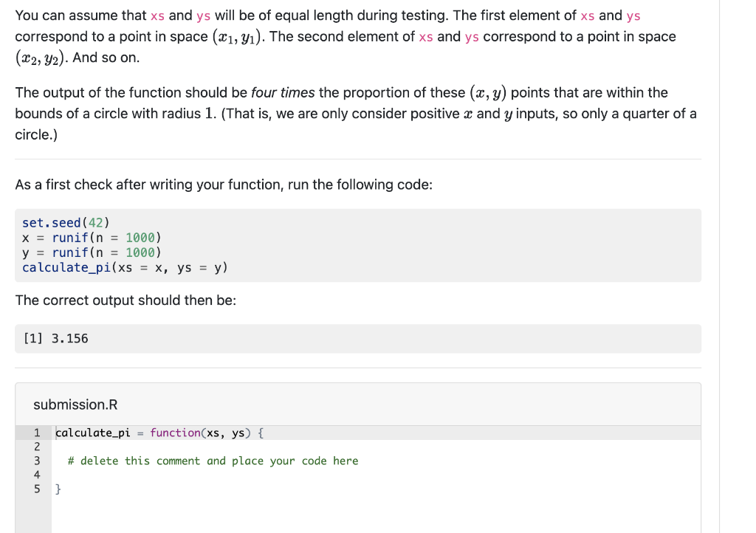Click the closing brace on line 5
The image size is (756, 533).
58,488
